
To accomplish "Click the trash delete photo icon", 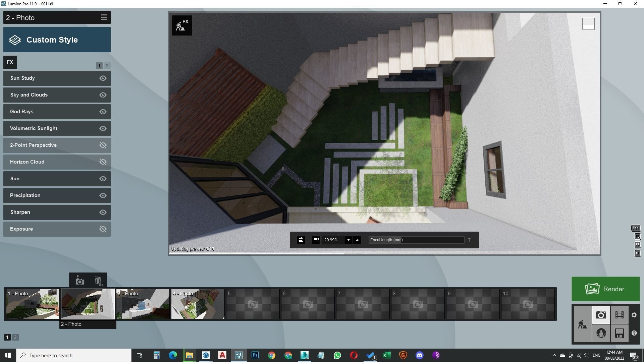I will (x=98, y=281).
